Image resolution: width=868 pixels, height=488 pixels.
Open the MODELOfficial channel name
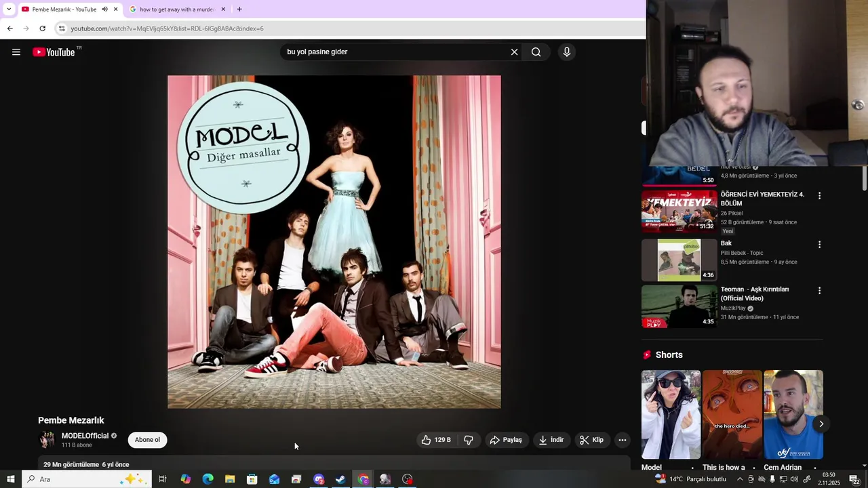(85, 436)
